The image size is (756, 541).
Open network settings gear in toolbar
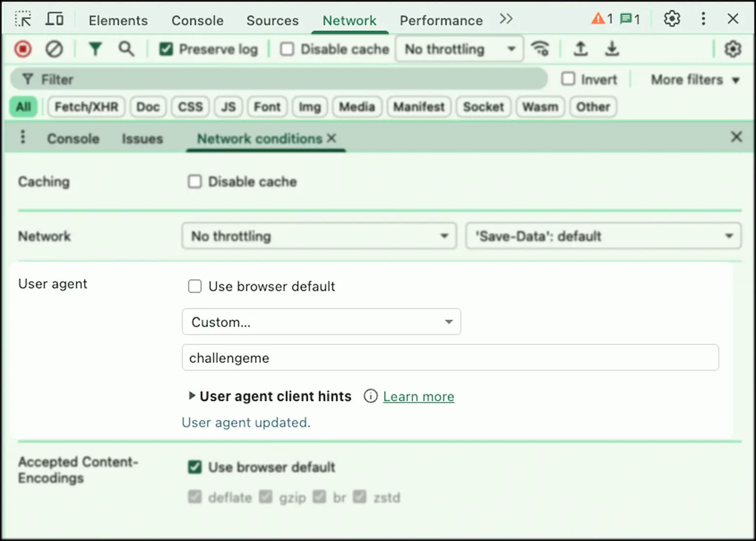pos(732,49)
